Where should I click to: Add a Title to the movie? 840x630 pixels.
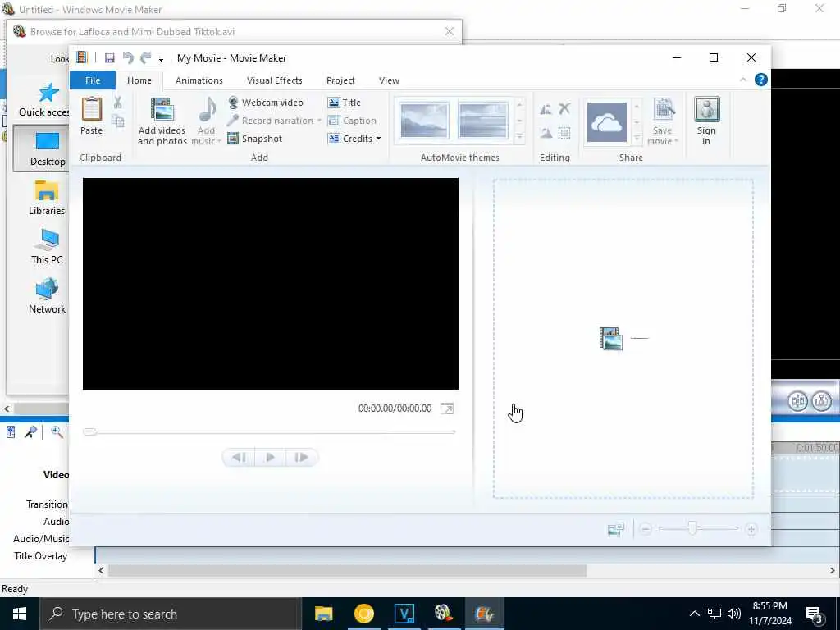click(345, 103)
